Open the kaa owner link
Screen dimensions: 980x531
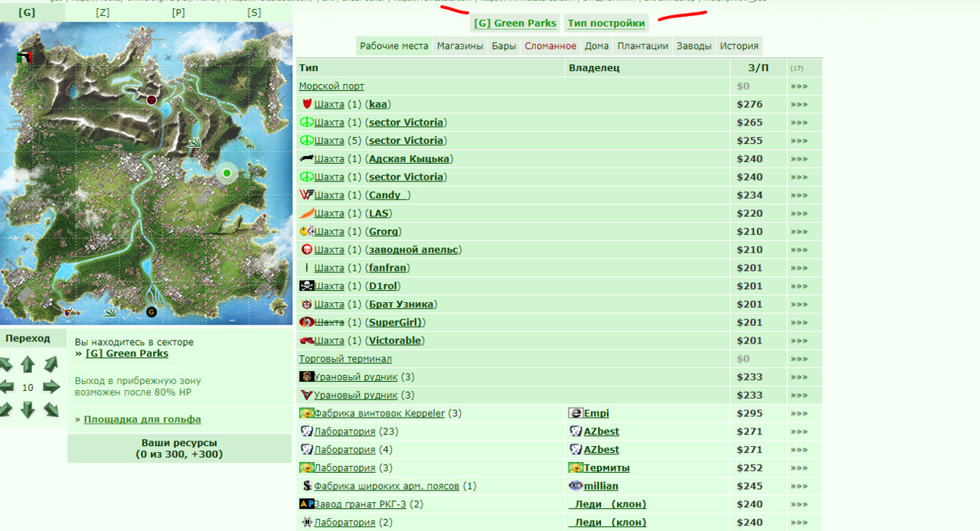(378, 104)
